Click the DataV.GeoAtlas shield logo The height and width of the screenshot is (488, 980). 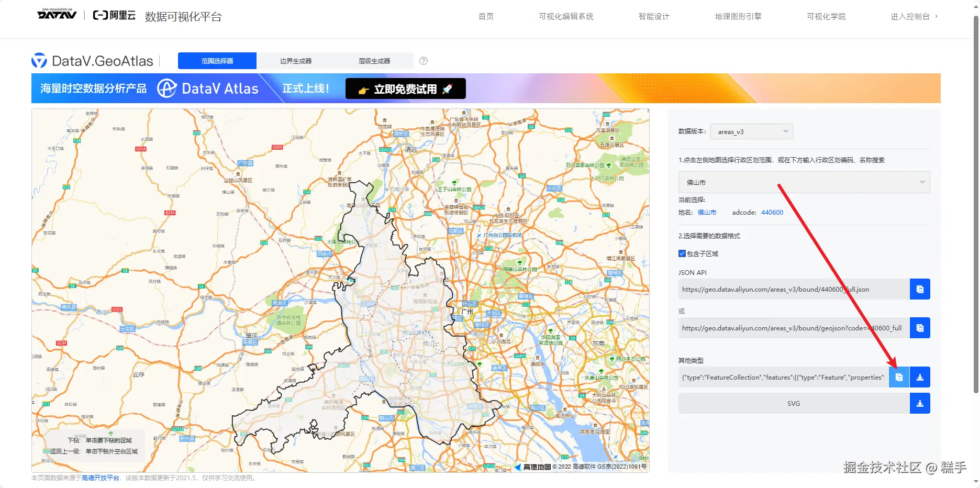point(39,61)
